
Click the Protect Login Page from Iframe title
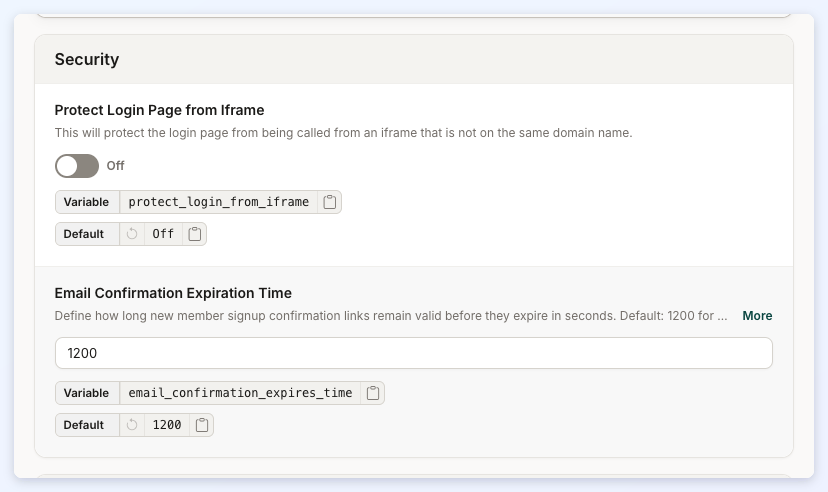coord(159,110)
